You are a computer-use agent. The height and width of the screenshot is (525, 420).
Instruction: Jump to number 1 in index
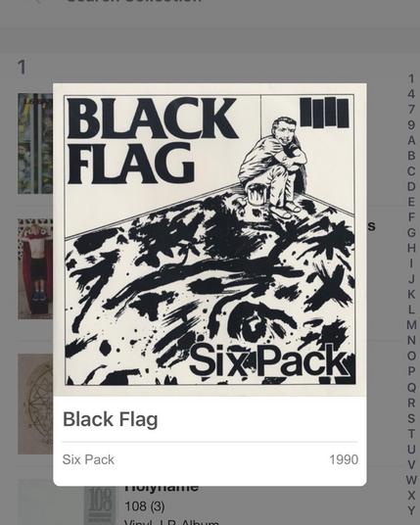(x=411, y=79)
